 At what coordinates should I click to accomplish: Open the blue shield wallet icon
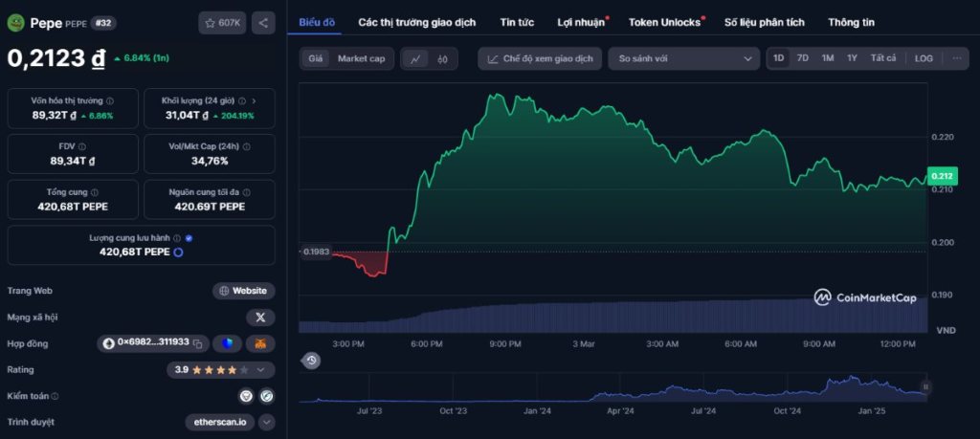(x=228, y=343)
